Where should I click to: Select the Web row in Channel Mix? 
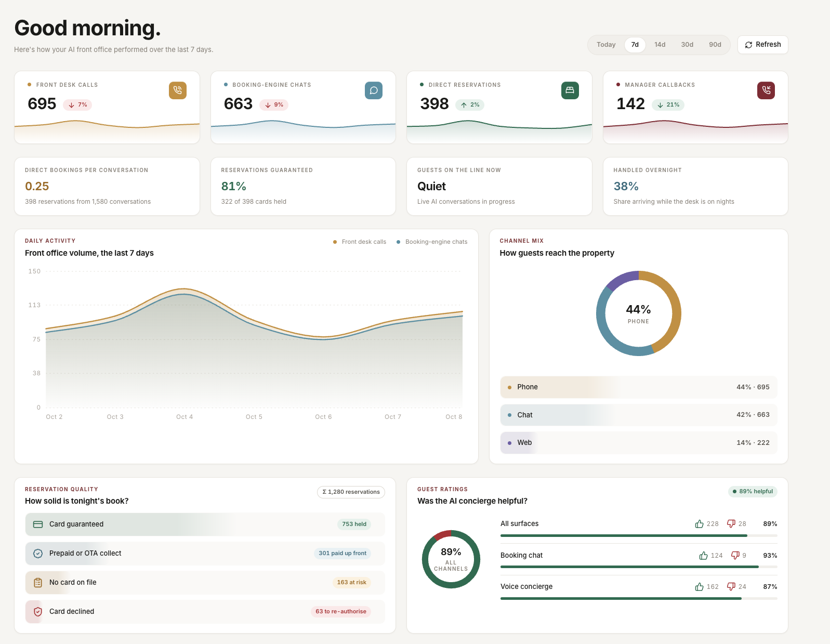pos(639,443)
